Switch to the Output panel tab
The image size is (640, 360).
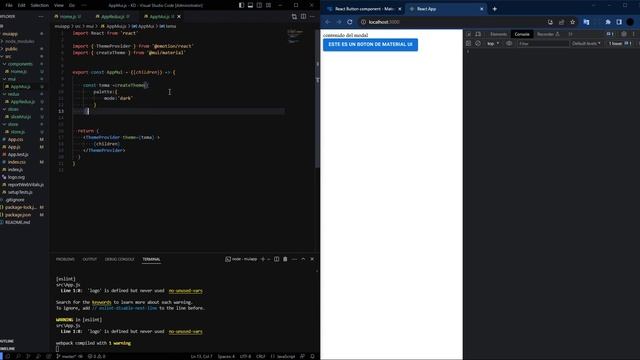point(90,259)
